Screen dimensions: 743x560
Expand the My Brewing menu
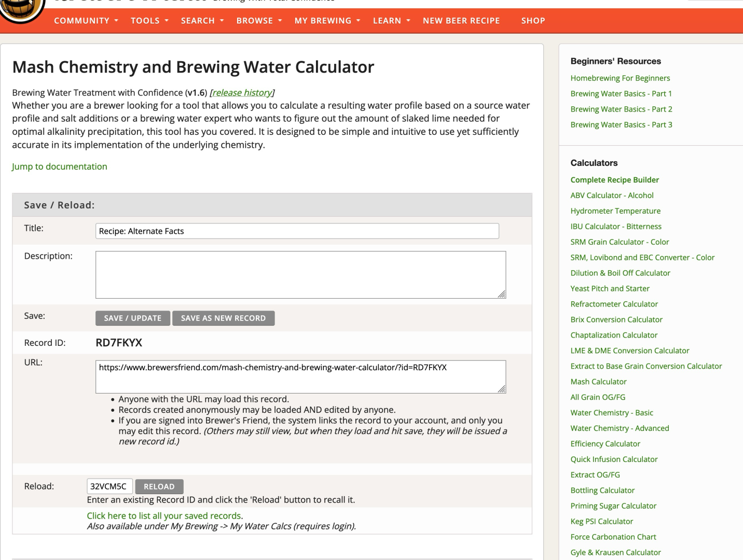(x=327, y=21)
